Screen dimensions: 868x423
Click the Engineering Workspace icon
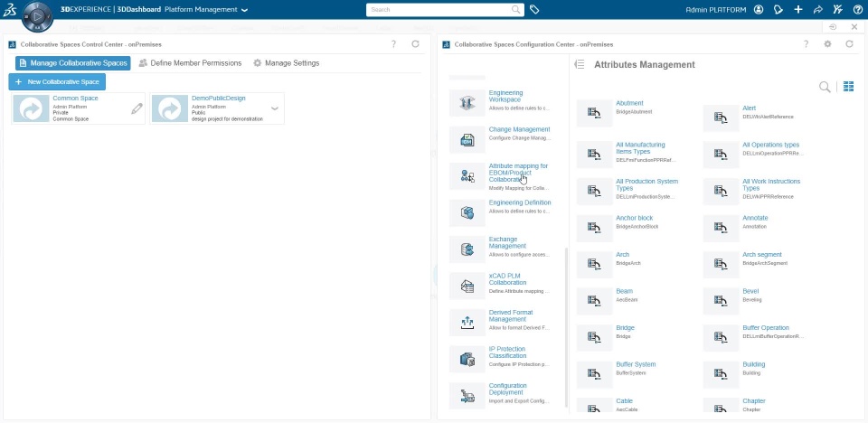point(467,102)
